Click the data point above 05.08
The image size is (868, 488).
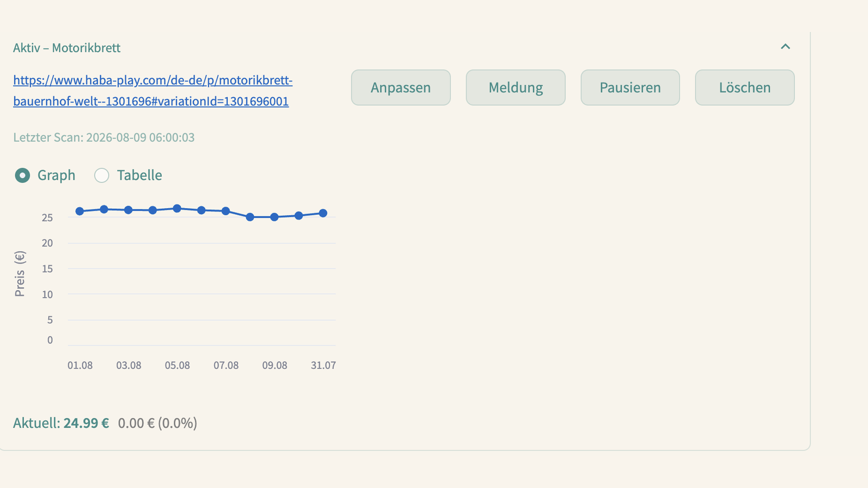[x=177, y=208]
